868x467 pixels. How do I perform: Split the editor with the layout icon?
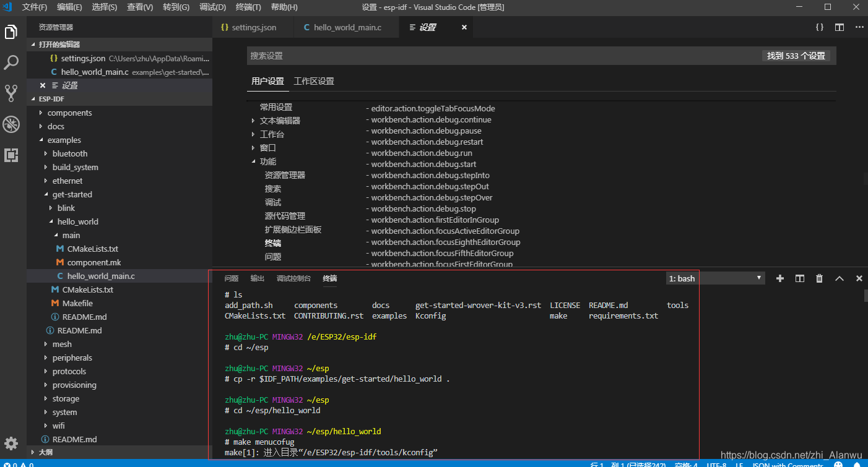pyautogui.click(x=840, y=27)
